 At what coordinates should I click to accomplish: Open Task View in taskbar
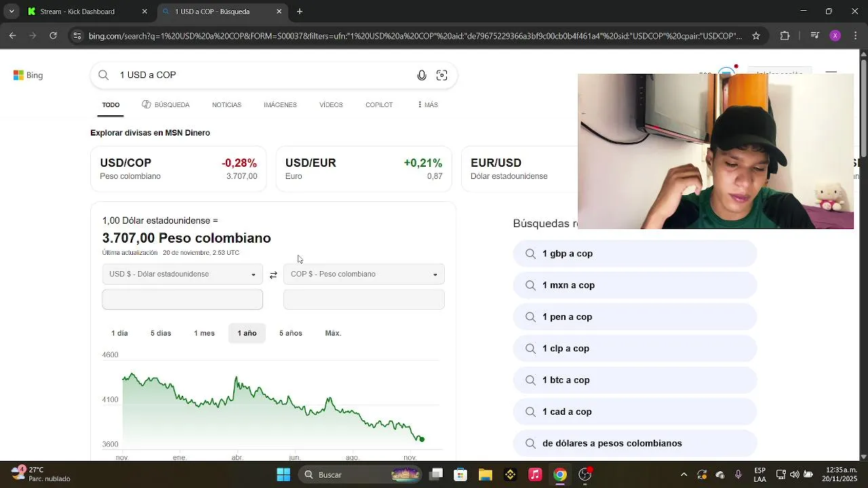[x=436, y=474]
